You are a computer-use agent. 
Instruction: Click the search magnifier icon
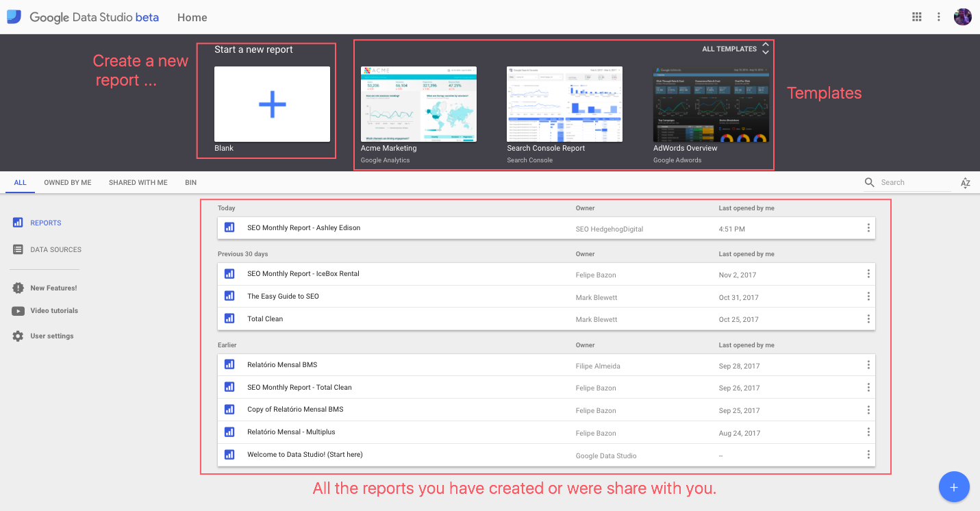pos(869,182)
